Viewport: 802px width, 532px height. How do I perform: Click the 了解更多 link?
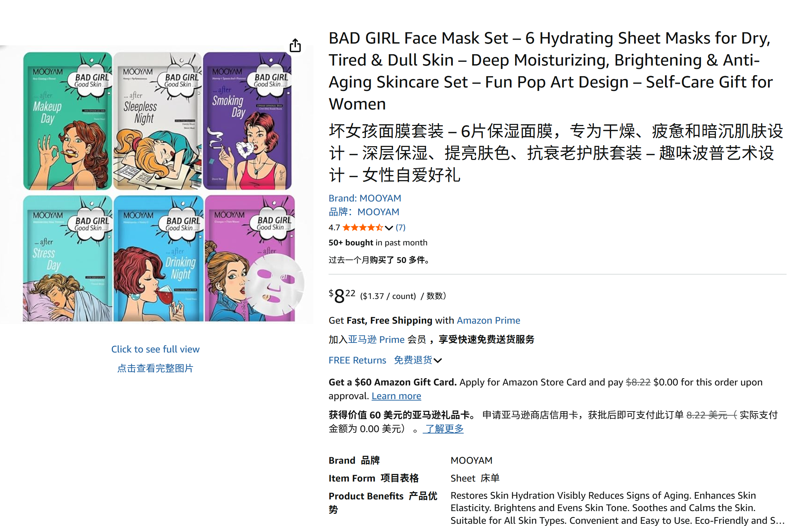[443, 429]
